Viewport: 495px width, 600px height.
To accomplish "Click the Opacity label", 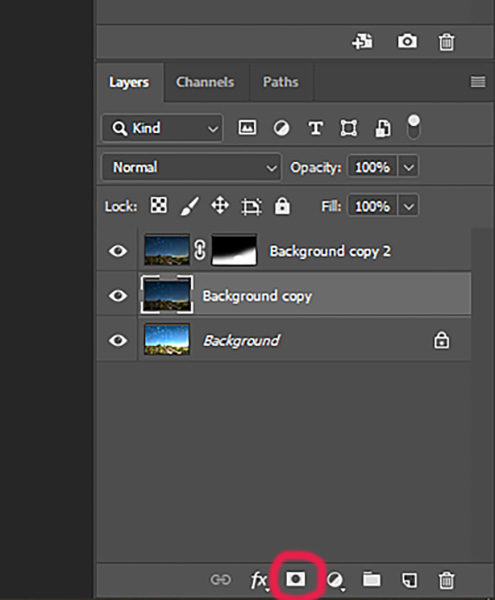I will pos(316,168).
